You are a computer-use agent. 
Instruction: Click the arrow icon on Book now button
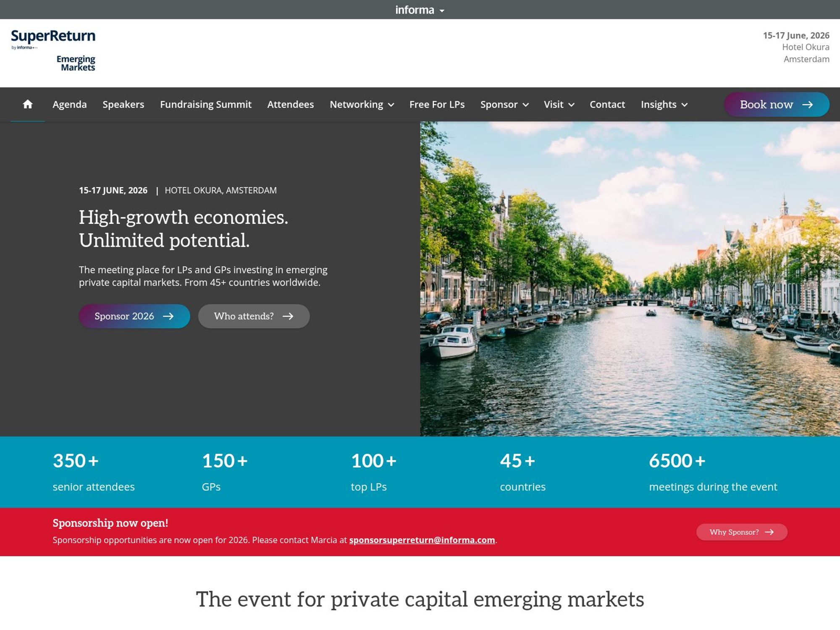[x=809, y=105]
